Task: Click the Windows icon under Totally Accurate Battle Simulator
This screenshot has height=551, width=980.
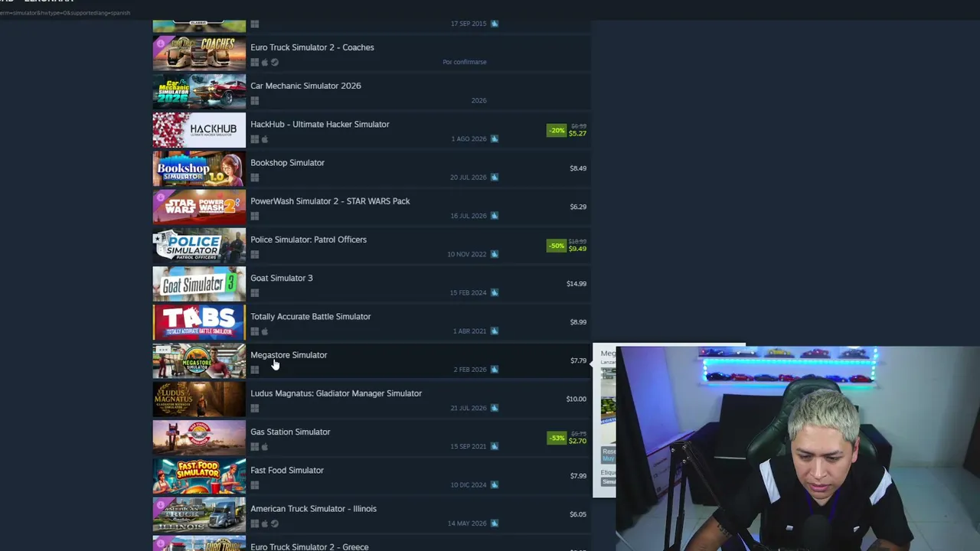Action: pos(255,331)
